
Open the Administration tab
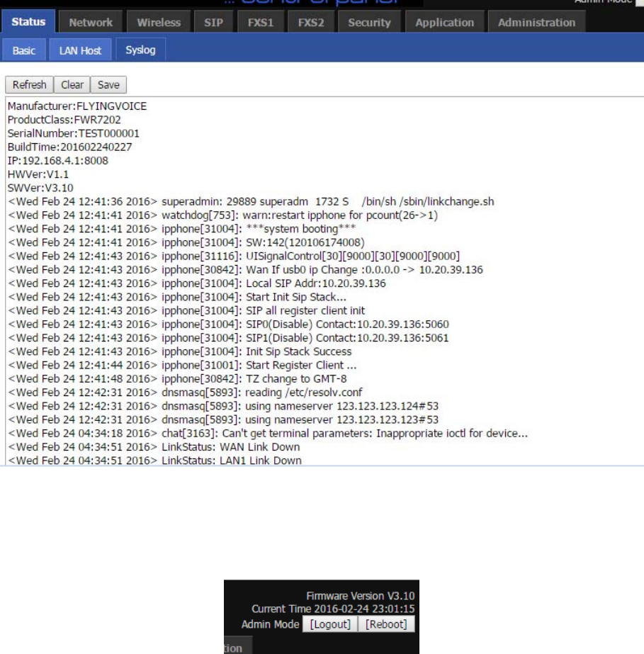(537, 22)
